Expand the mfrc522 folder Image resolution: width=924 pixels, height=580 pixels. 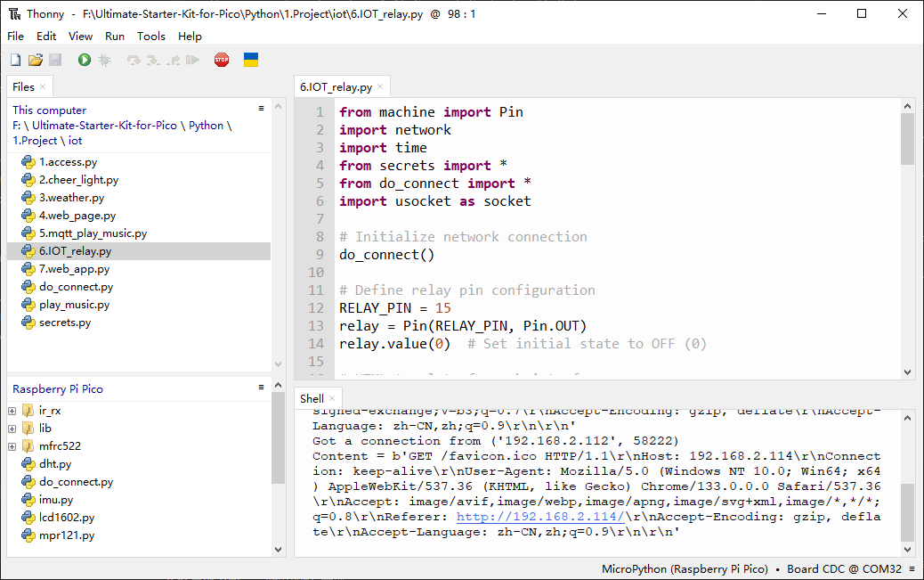tap(12, 446)
